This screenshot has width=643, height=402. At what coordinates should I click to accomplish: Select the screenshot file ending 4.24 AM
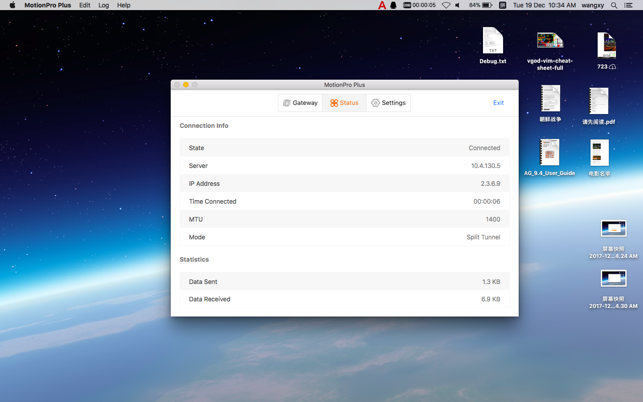(613, 239)
